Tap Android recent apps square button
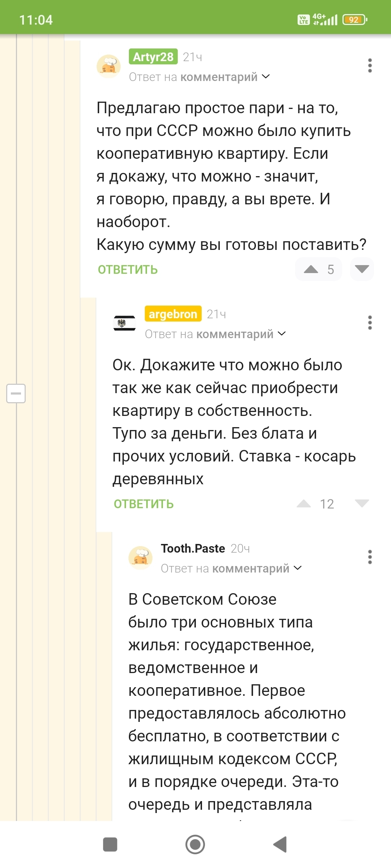391x868 pixels. (110, 845)
